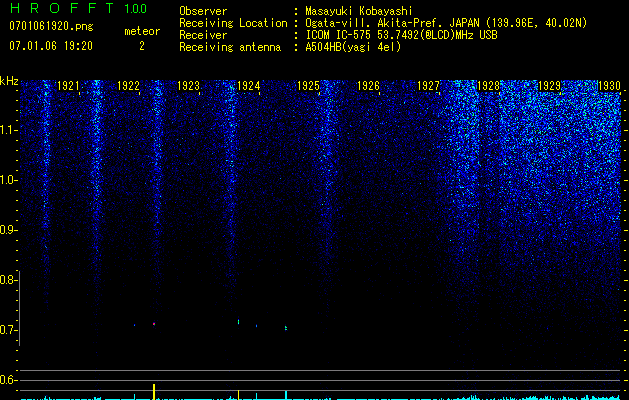This screenshot has height=400, width=629.
Task: Click the 1929 time marker
Action: [549, 86]
